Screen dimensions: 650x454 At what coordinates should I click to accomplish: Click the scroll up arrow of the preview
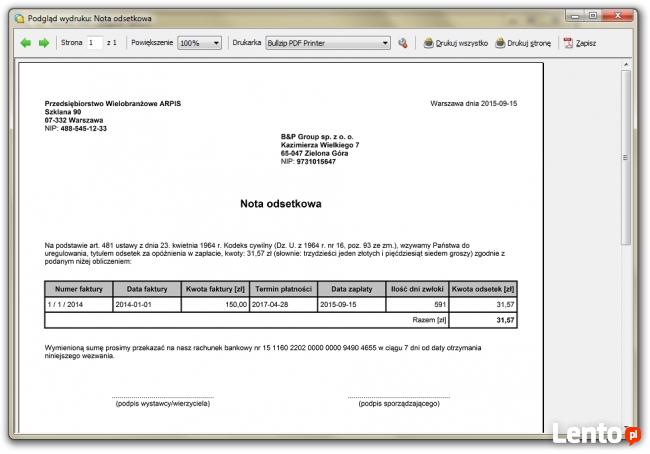point(627,68)
